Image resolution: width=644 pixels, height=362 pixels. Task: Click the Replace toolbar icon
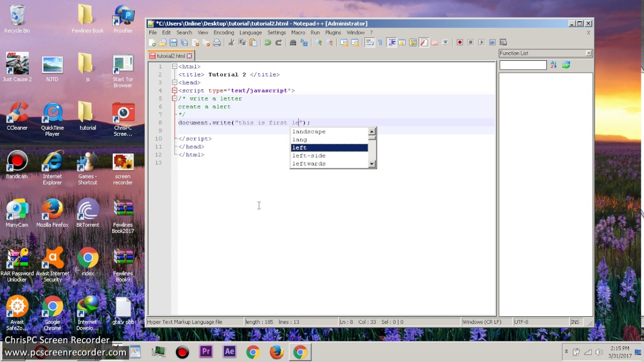pyautogui.click(x=304, y=43)
